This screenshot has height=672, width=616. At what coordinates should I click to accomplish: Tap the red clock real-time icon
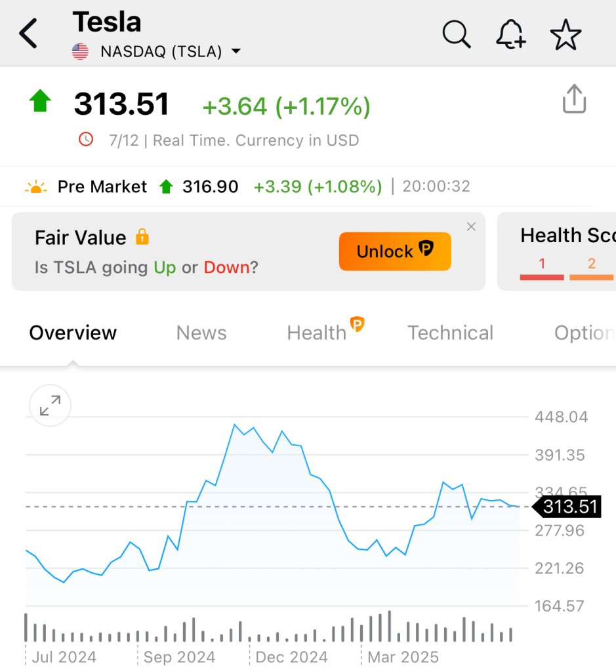86,139
